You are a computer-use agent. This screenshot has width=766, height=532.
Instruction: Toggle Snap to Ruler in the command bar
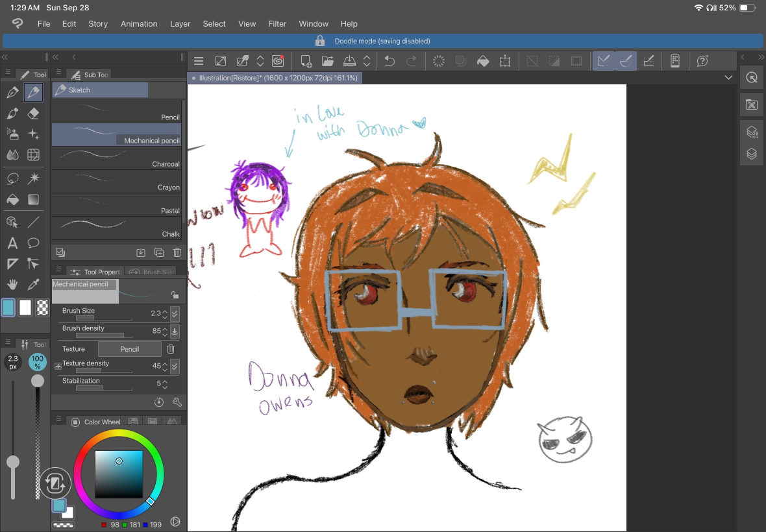click(x=604, y=61)
